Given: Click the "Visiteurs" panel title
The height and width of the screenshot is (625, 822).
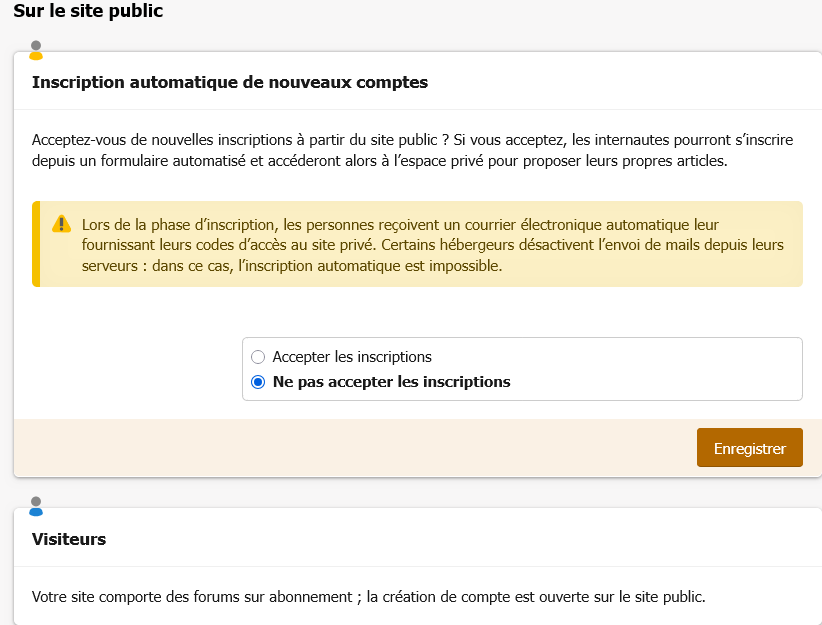Looking at the screenshot, I should click(69, 539).
